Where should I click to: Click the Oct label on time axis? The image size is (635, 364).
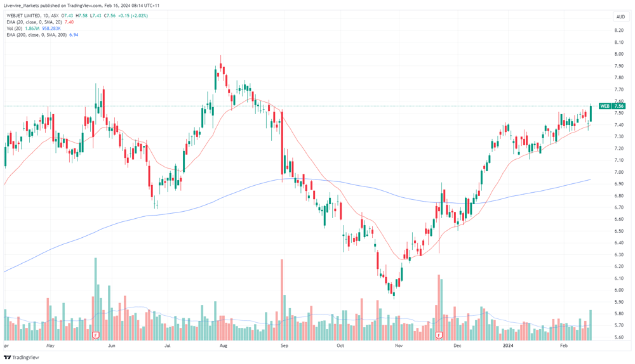click(x=340, y=346)
